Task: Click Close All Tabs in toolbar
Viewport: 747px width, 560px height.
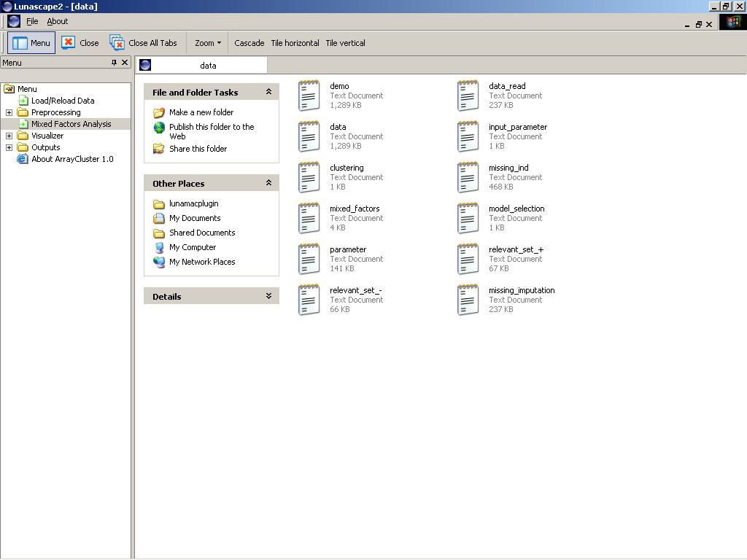Action: [144, 43]
